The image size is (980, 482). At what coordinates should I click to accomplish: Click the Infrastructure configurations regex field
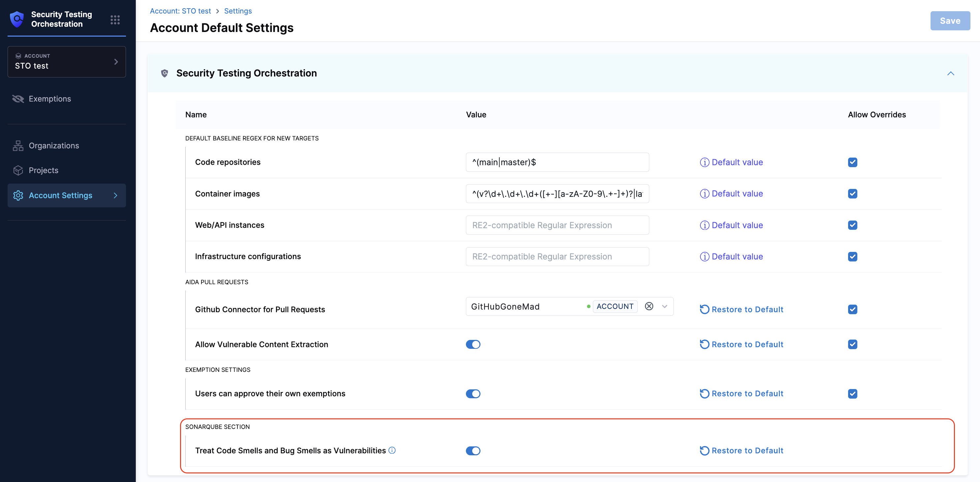557,257
